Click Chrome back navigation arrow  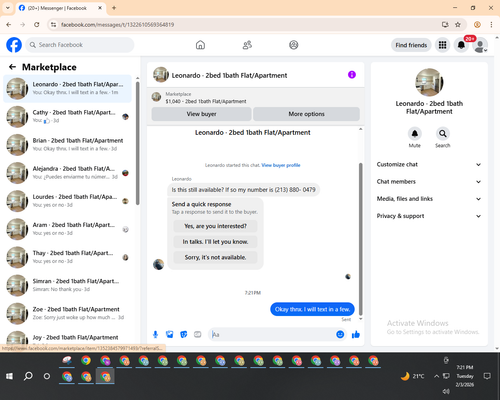pos(9,25)
